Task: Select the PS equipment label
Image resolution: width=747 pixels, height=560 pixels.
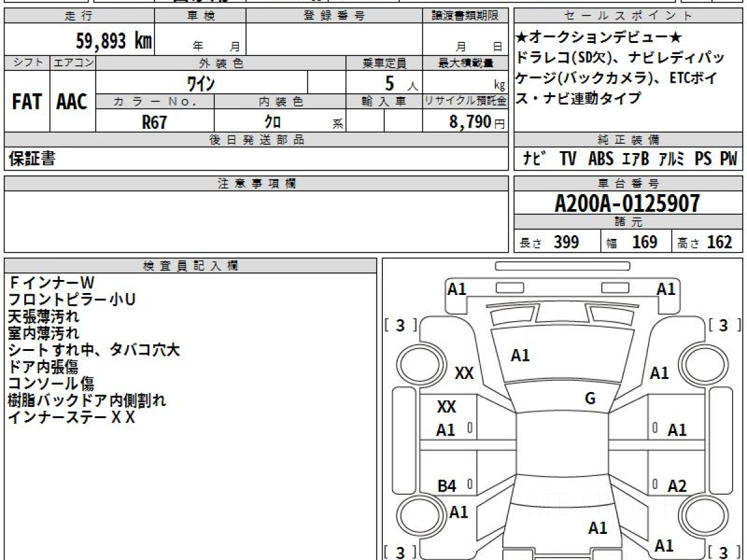Action: point(703,159)
